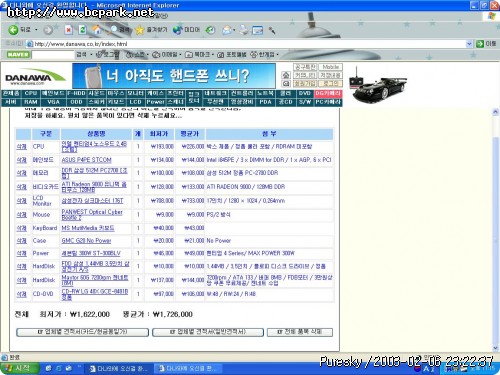This screenshot has height=375, width=500.
Task: Open the Mail button dropdown arrow
Action: pyautogui.click(x=234, y=30)
